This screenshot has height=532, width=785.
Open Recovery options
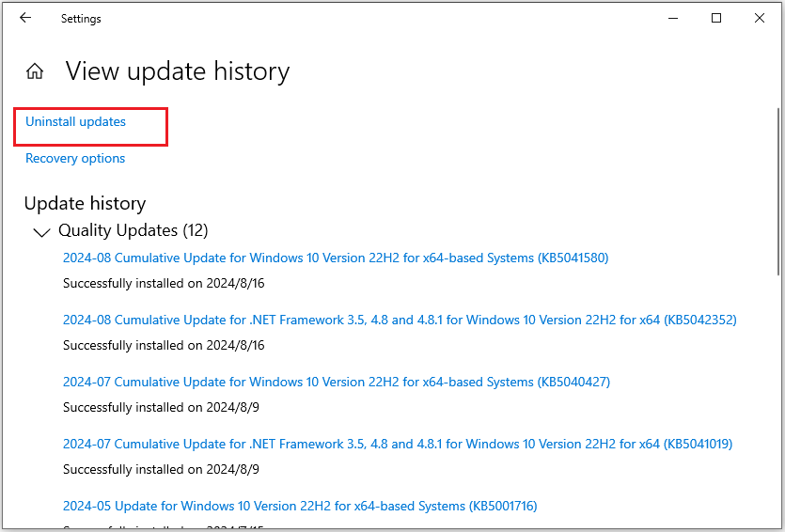click(75, 159)
